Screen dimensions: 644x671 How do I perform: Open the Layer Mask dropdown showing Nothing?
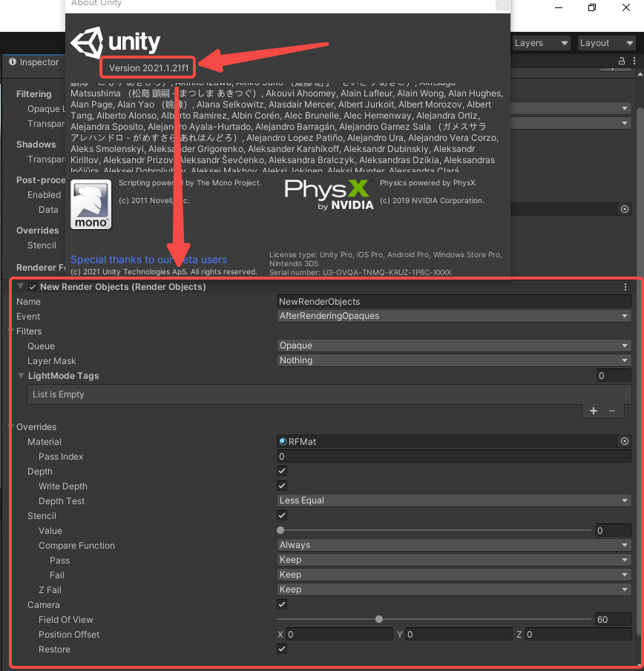click(454, 360)
